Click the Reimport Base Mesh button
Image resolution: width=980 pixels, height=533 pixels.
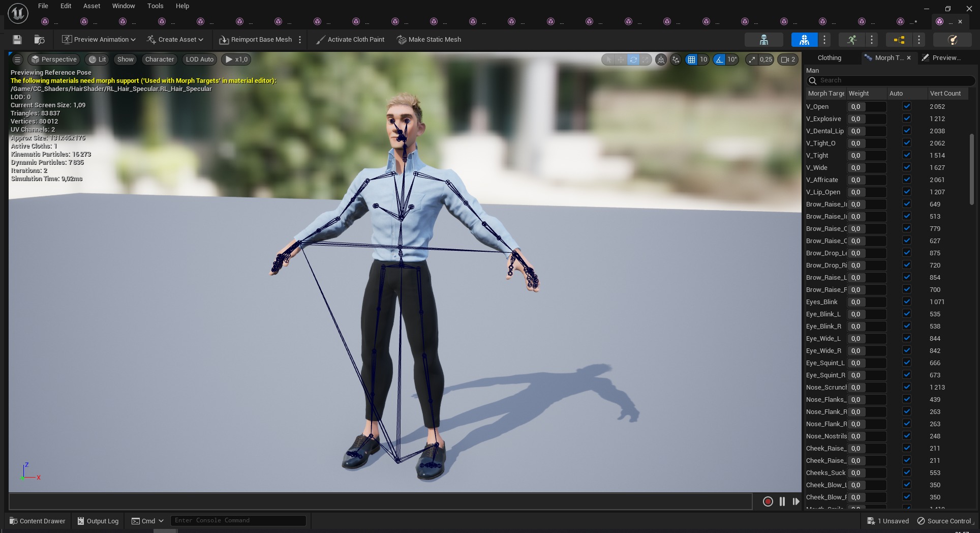coord(256,40)
